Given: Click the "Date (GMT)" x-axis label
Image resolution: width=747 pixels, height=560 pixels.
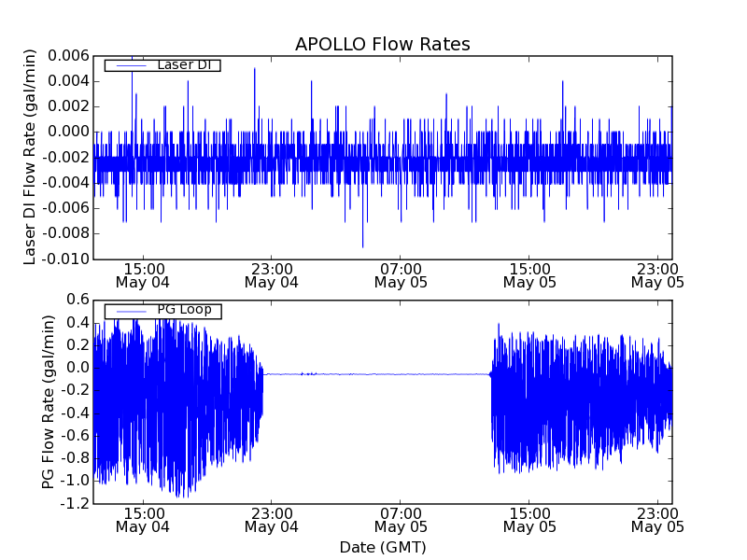Looking at the screenshot, I should click(x=382, y=547).
